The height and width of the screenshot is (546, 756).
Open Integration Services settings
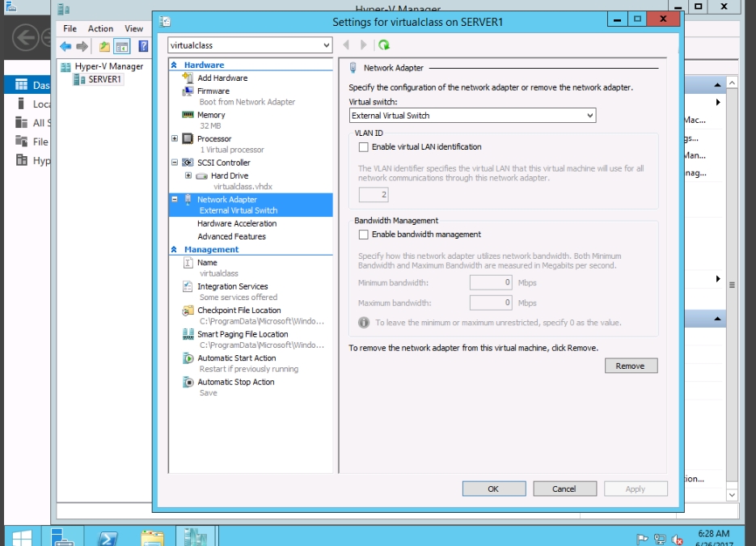point(232,286)
